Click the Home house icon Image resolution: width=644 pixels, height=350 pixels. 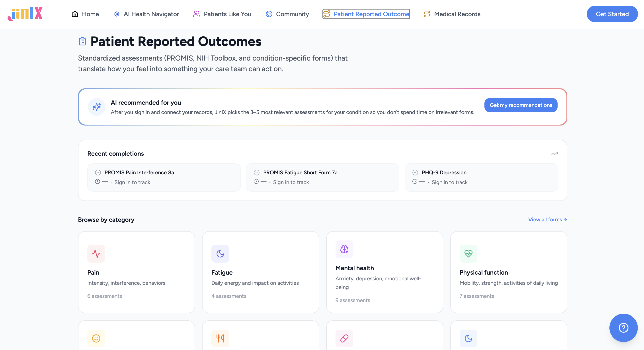pyautogui.click(x=75, y=14)
